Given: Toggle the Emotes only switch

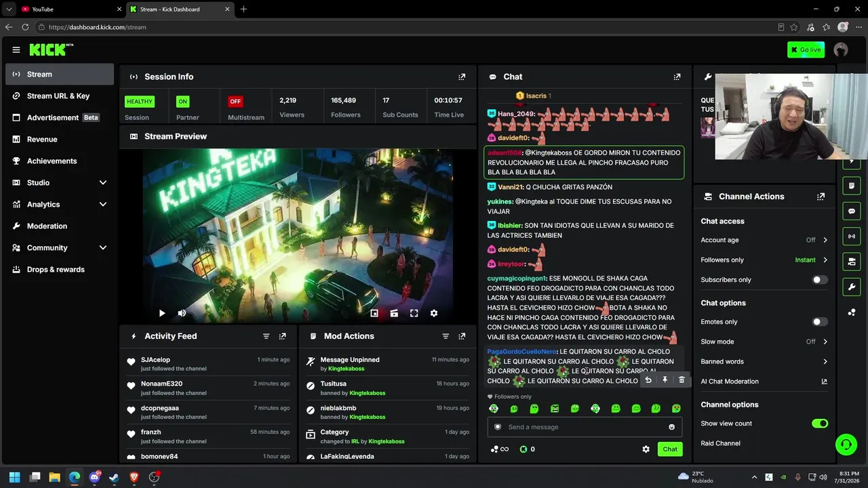Looking at the screenshot, I should pos(820,322).
